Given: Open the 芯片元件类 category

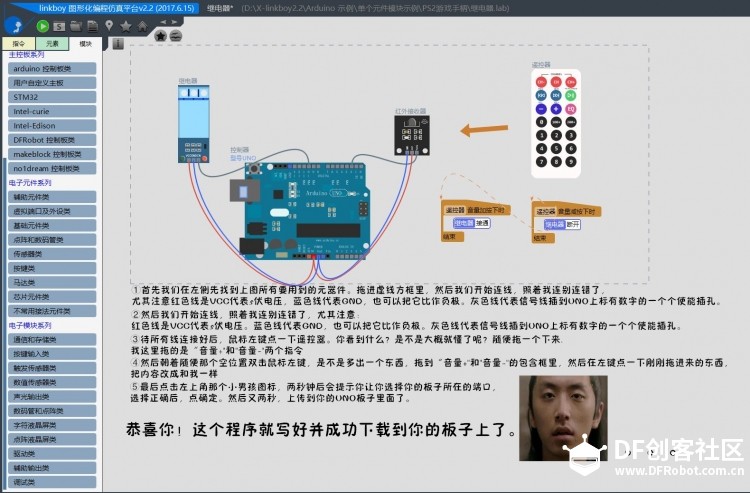Looking at the screenshot, I should pyautogui.click(x=52, y=297).
